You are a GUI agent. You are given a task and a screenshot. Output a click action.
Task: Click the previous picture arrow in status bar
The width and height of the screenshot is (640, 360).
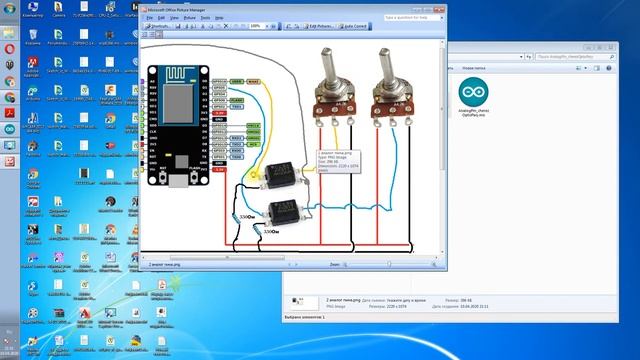click(x=290, y=264)
